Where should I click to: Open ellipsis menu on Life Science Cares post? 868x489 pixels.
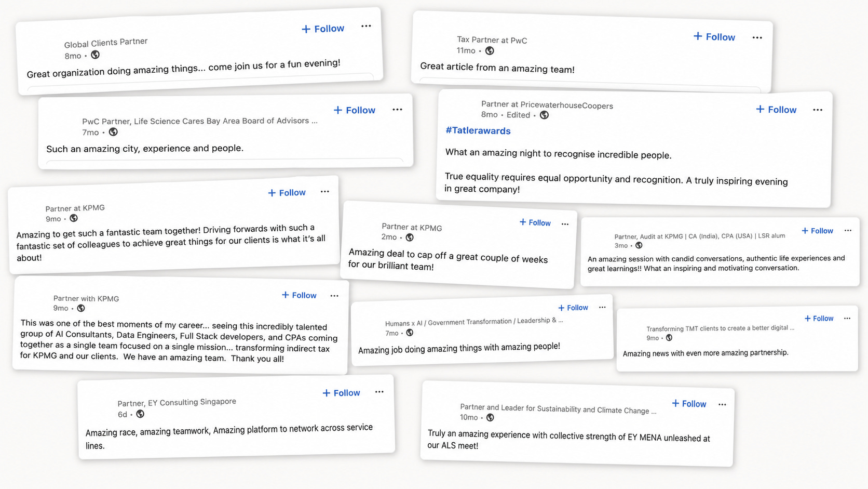point(397,110)
